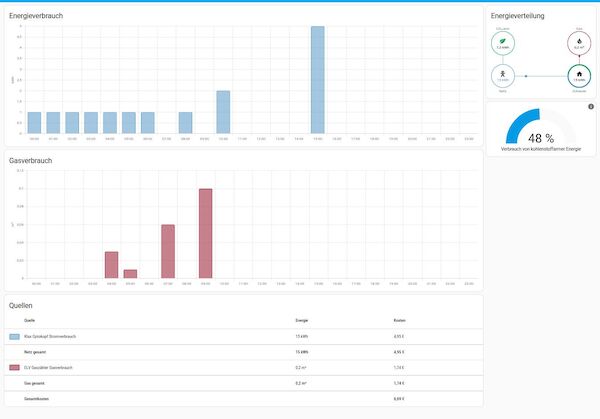Click the 'Verbrauch von kohlenstoffarmer Energie' label
The image size is (600, 419).
pos(541,149)
